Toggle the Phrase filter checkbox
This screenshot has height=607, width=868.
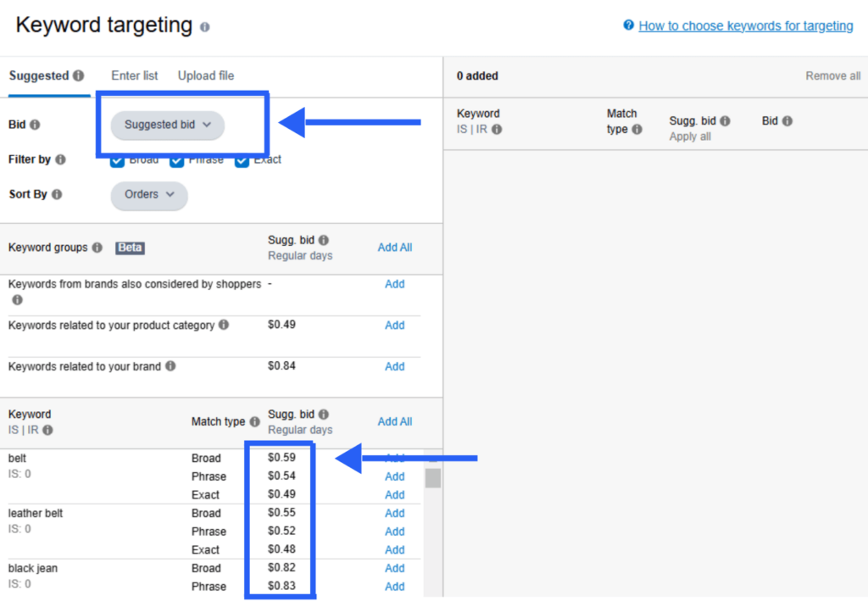pos(177,161)
